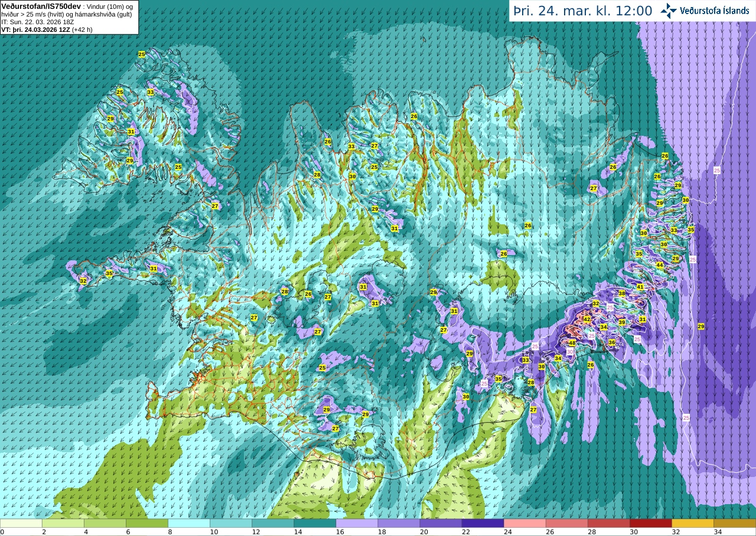756x536 pixels.
Task: Click the yellow gust marker labeled 42
Action: [587, 319]
